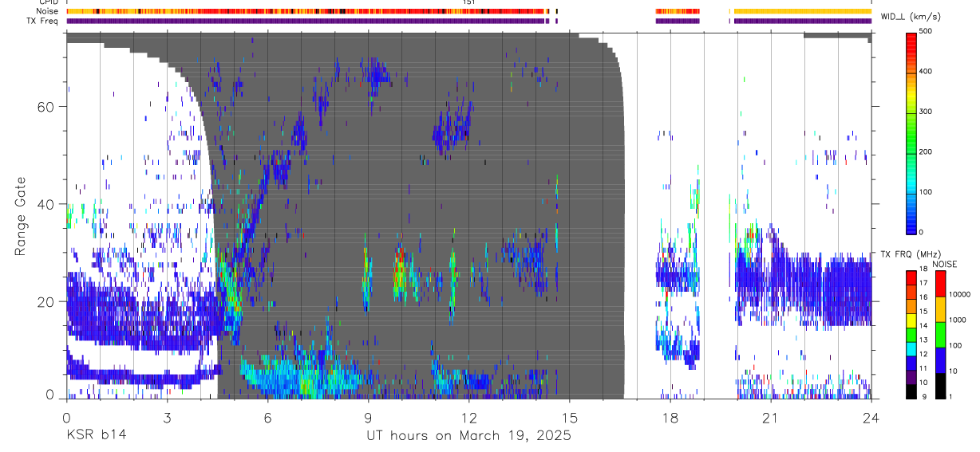Pick the blue segment of NOISE colorbar
The image size is (980, 452).
(940, 360)
